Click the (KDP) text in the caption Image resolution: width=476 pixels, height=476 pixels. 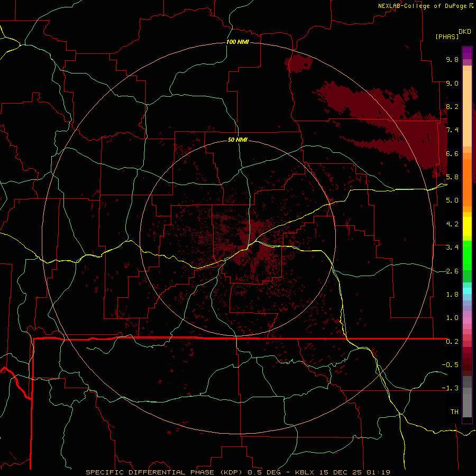[231, 472]
